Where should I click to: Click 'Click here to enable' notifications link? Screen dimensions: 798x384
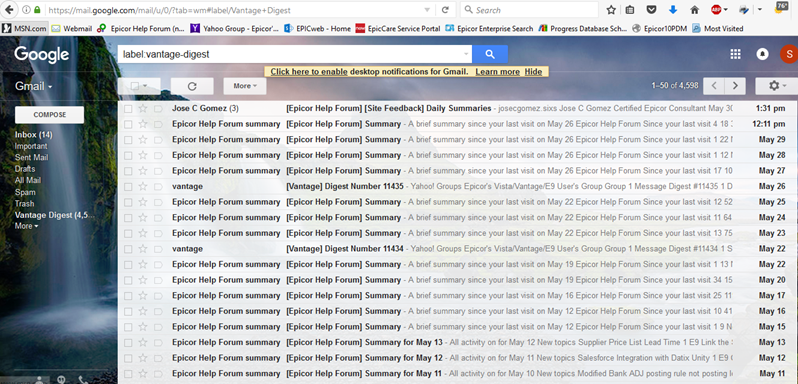pos(309,72)
